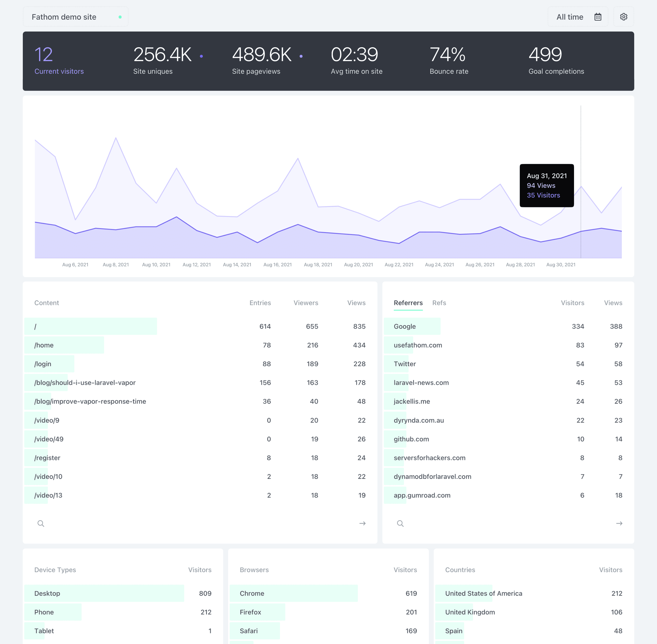657x644 pixels.
Task: Click the United States of America row
Action: pos(483,593)
